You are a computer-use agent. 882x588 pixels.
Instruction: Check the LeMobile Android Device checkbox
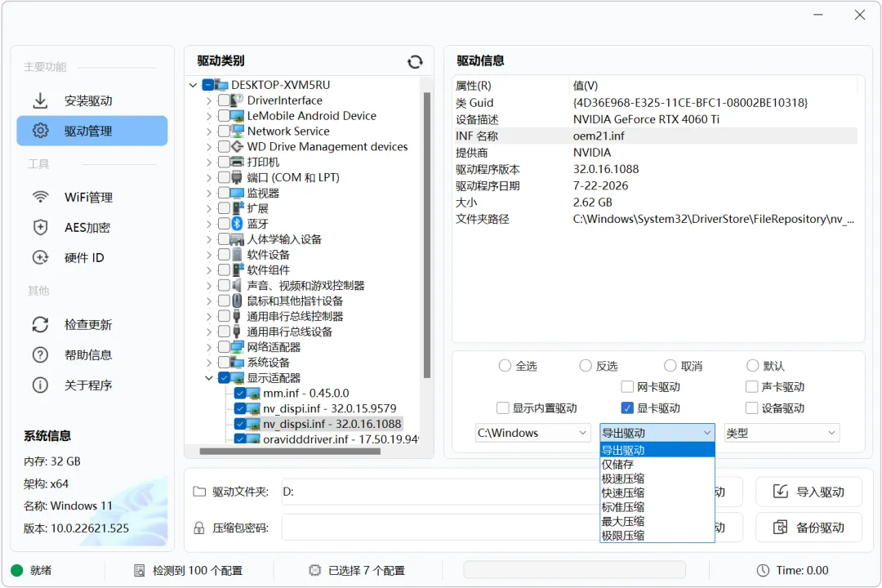224,116
